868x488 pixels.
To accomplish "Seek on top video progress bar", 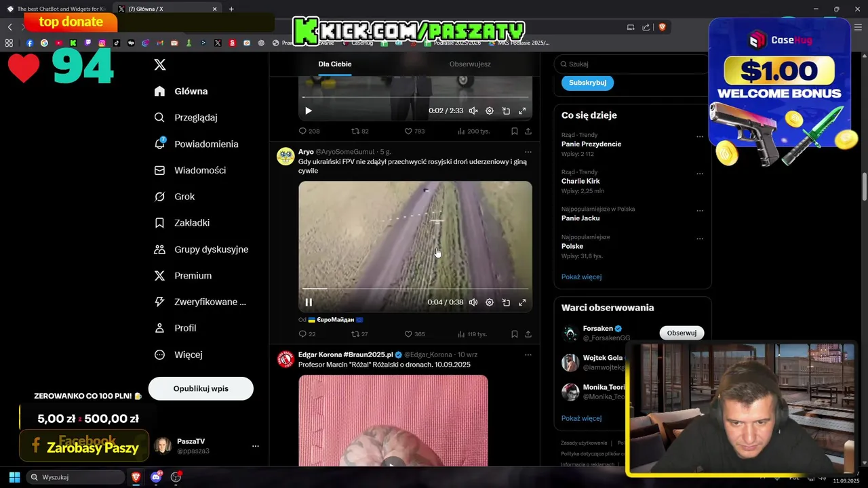I will pyautogui.click(x=415, y=97).
